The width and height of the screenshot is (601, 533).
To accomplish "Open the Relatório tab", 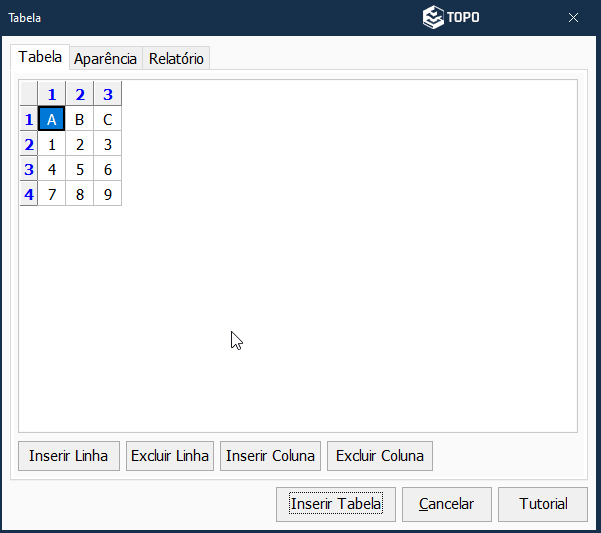I will pyautogui.click(x=176, y=59).
